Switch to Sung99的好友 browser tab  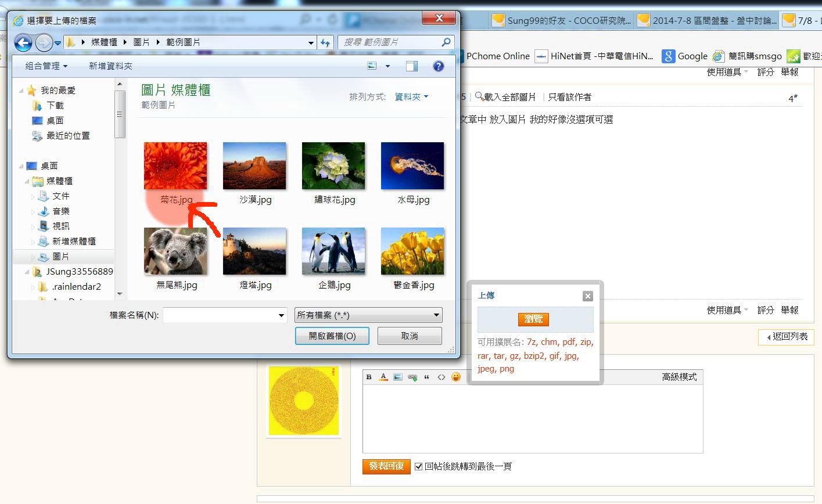562,21
